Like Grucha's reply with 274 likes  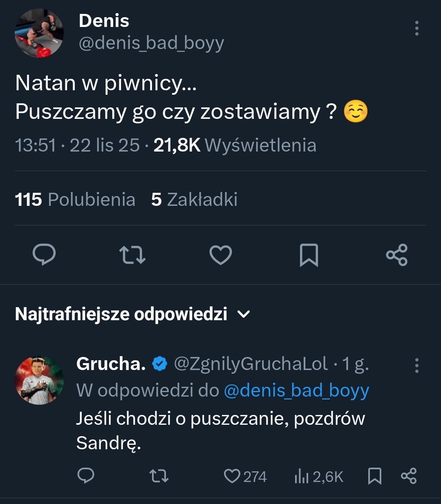click(x=233, y=476)
